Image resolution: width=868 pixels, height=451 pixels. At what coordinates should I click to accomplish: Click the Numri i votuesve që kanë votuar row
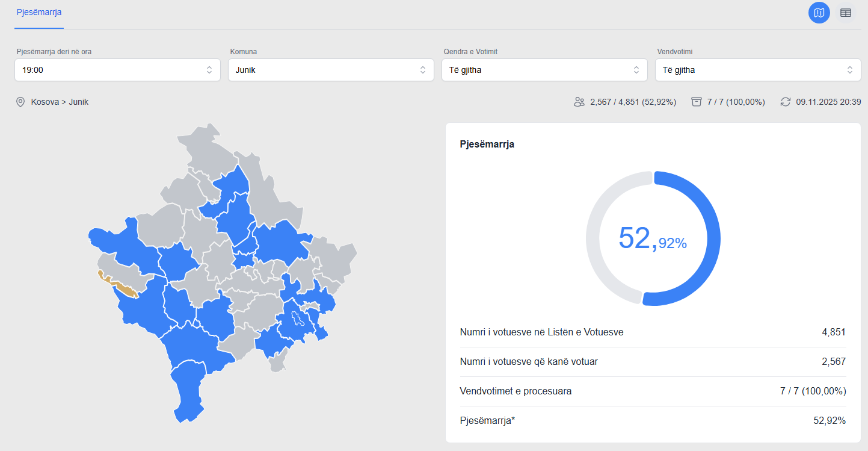tap(653, 362)
